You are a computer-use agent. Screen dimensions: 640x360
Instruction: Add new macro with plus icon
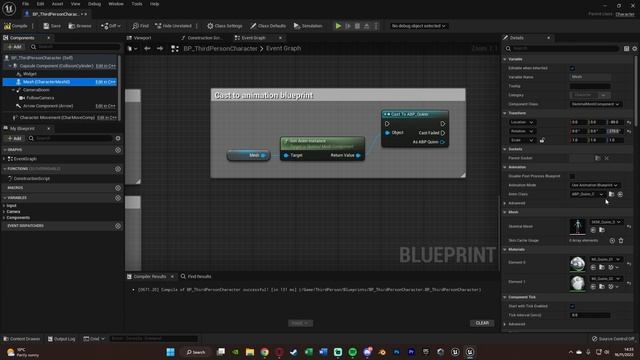tap(118, 188)
